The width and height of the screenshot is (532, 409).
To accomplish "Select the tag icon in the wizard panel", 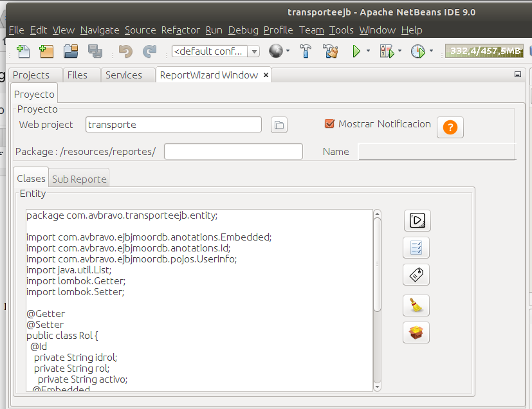I will click(x=416, y=275).
